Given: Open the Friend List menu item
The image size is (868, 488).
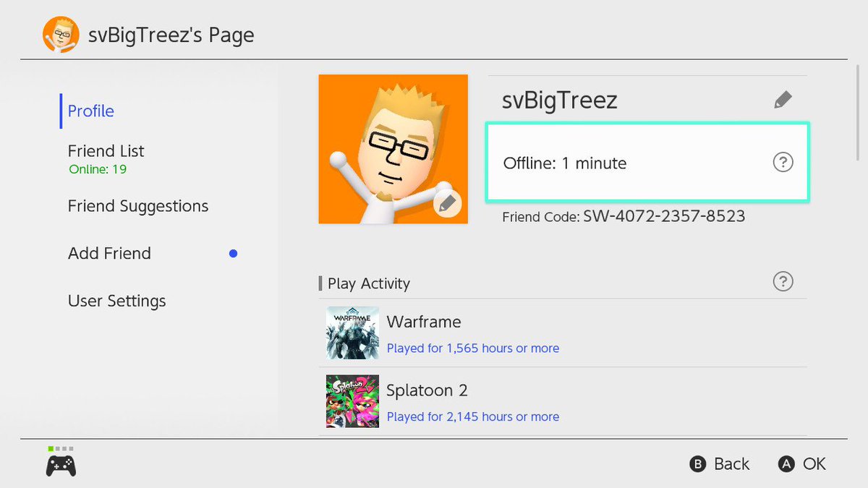Looking at the screenshot, I should (106, 151).
